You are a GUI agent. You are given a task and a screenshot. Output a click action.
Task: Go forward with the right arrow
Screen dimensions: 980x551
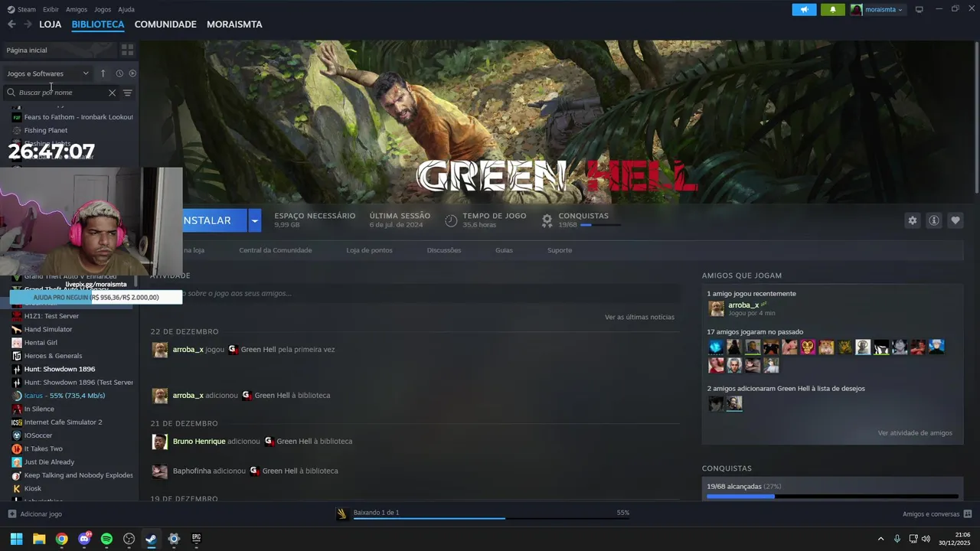[28, 24]
